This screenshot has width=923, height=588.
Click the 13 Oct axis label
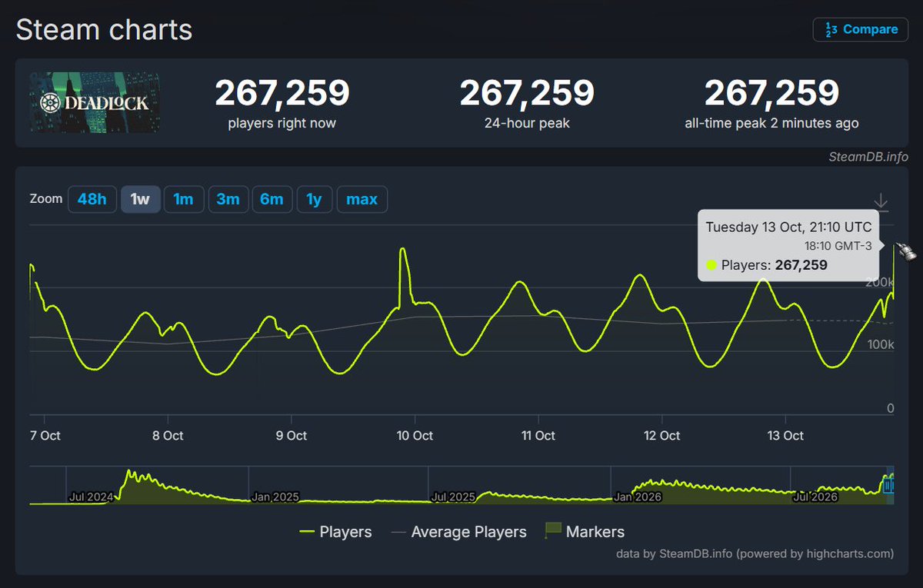point(785,435)
